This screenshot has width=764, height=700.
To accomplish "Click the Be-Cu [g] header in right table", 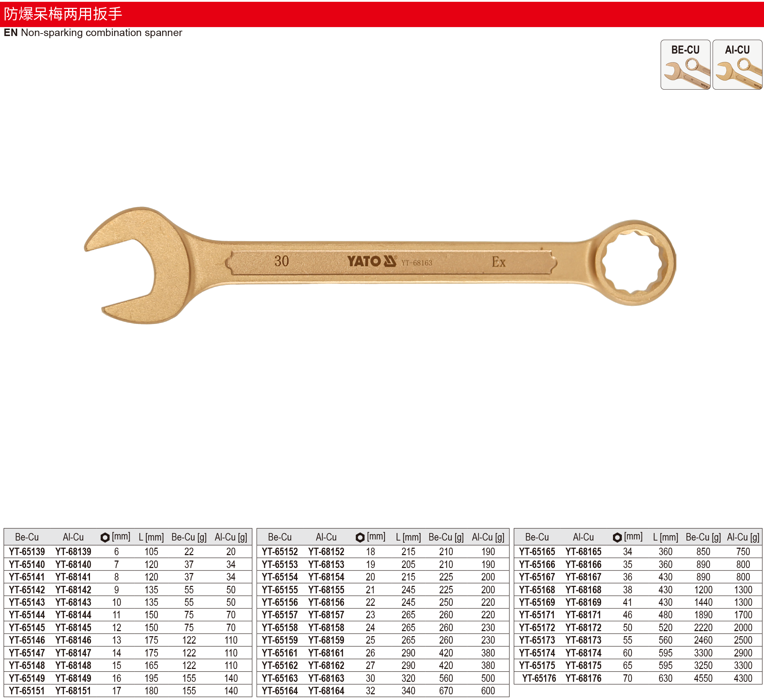I will [x=703, y=537].
